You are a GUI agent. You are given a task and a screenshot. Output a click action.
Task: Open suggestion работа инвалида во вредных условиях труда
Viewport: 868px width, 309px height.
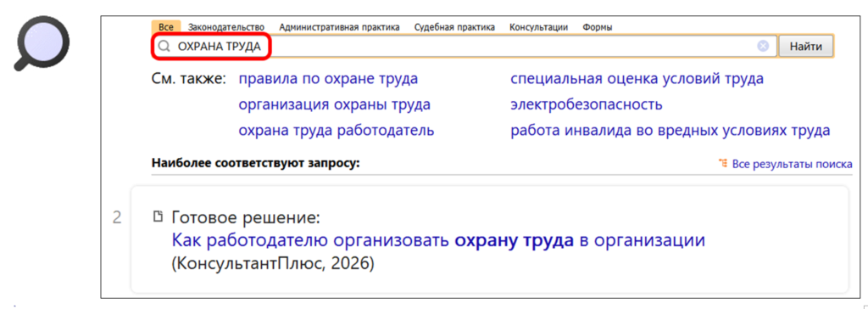pos(670,131)
